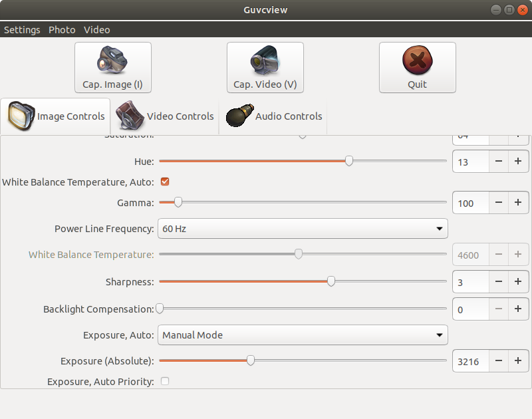This screenshot has height=419, width=532.
Task: Switch to the Image Controls tab
Action: pos(55,116)
